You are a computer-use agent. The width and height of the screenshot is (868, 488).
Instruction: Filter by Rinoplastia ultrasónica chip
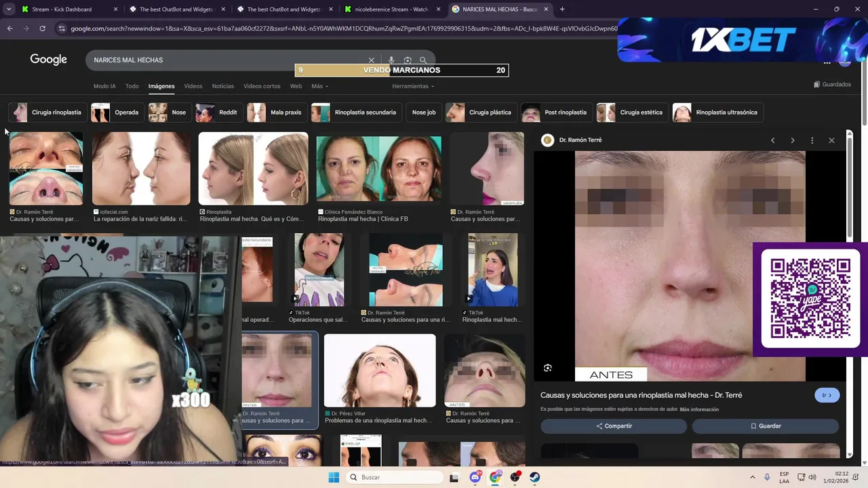click(717, 113)
